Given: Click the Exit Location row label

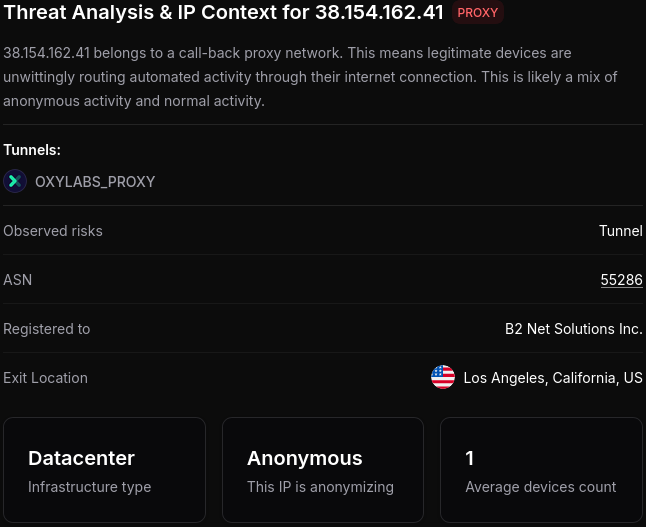Looking at the screenshot, I should pos(46,378).
